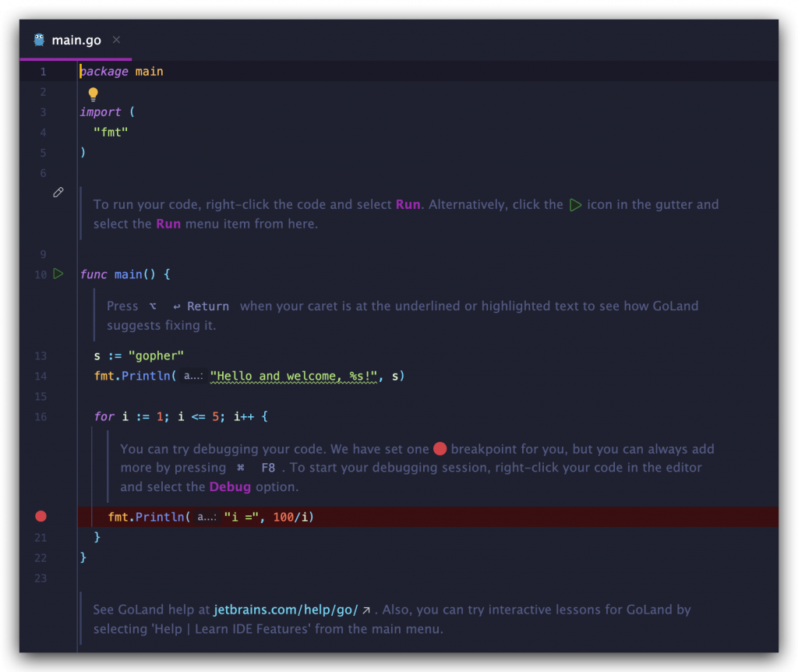
Task: Click the yellow lightbulb quick-fix icon
Action: tap(94, 94)
